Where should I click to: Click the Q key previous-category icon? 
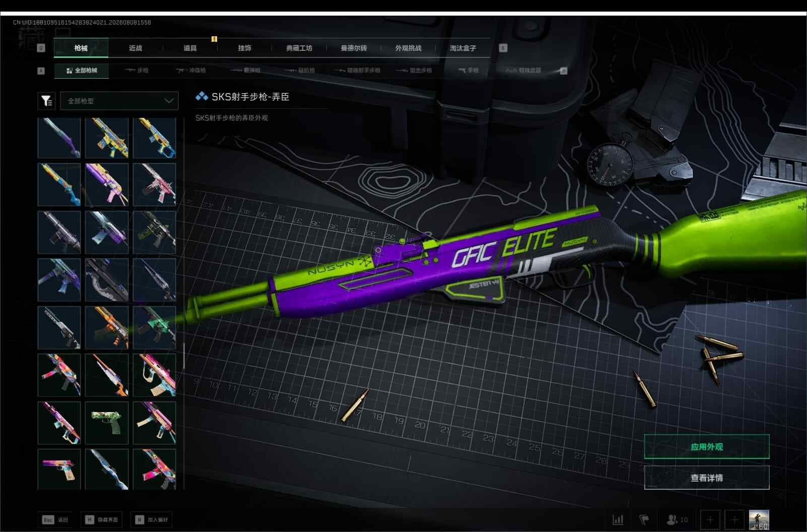[41, 48]
